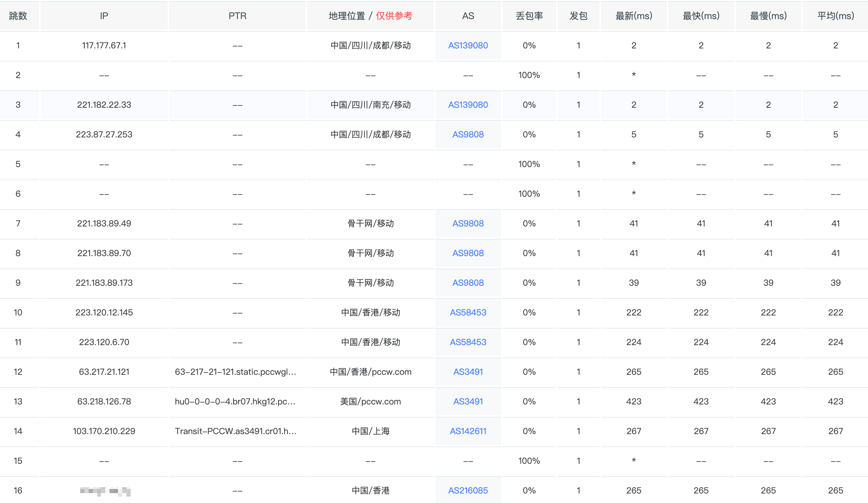This screenshot has width=868, height=503.
Task: Click the IP column header
Action: (x=104, y=16)
